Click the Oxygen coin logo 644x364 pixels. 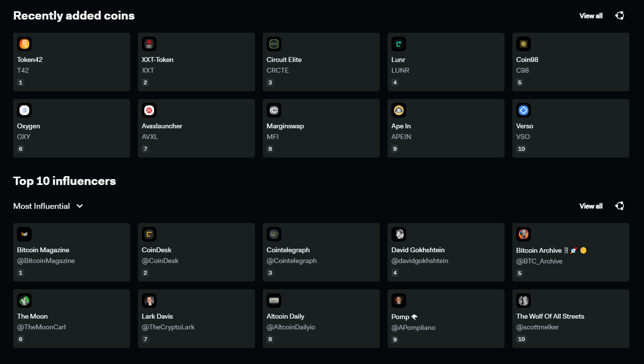pos(24,110)
